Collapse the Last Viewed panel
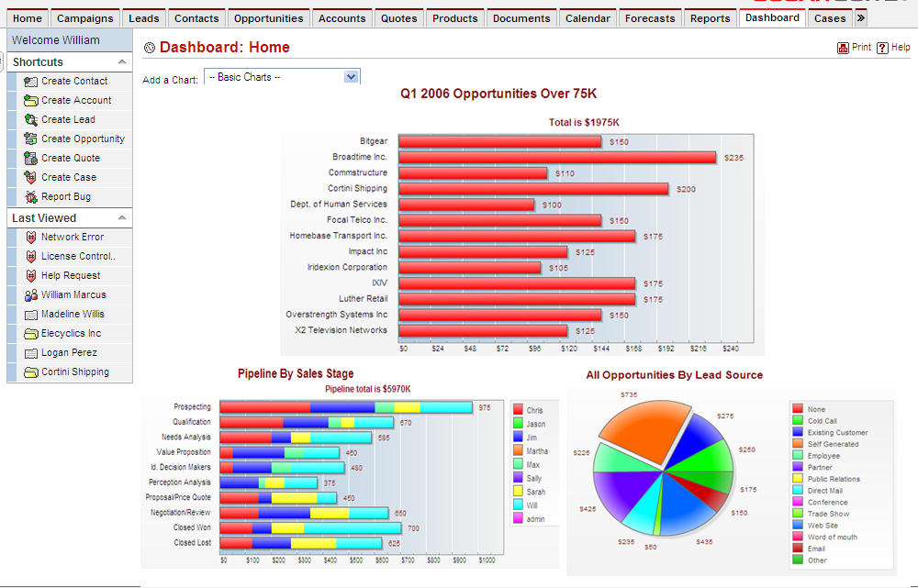The image size is (918, 588). (x=121, y=218)
